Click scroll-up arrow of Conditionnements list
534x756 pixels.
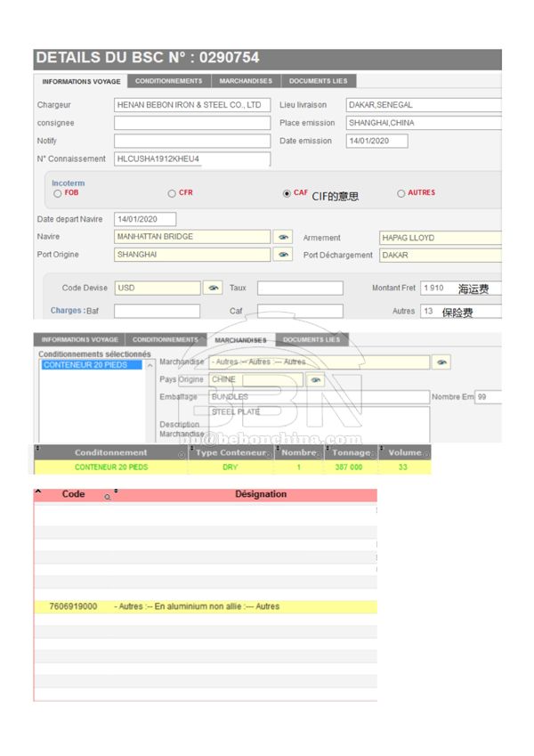[x=150, y=365]
